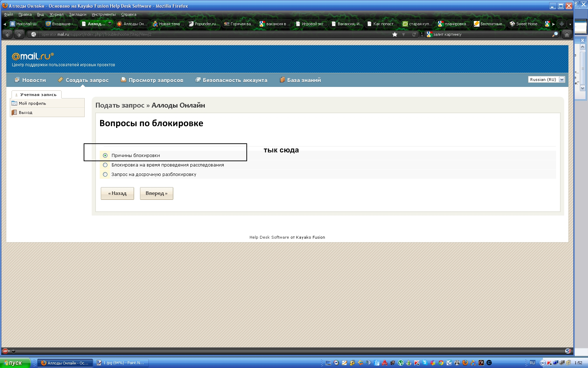Viewport: 588px width, 368px height.
Task: Open 'Просмотр запросов' in navigation bar
Action: pyautogui.click(x=152, y=80)
